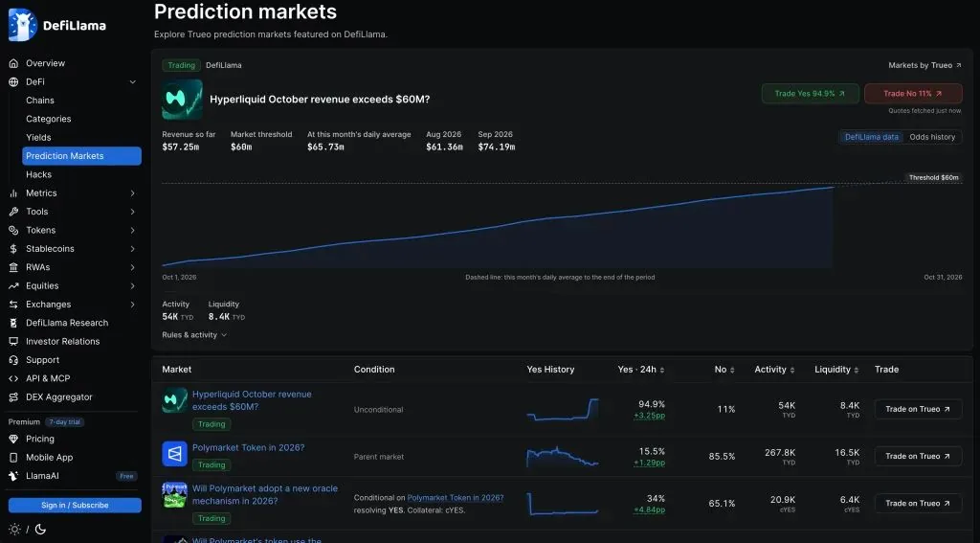Click the Hyperliquid market icon in table

tap(174, 399)
